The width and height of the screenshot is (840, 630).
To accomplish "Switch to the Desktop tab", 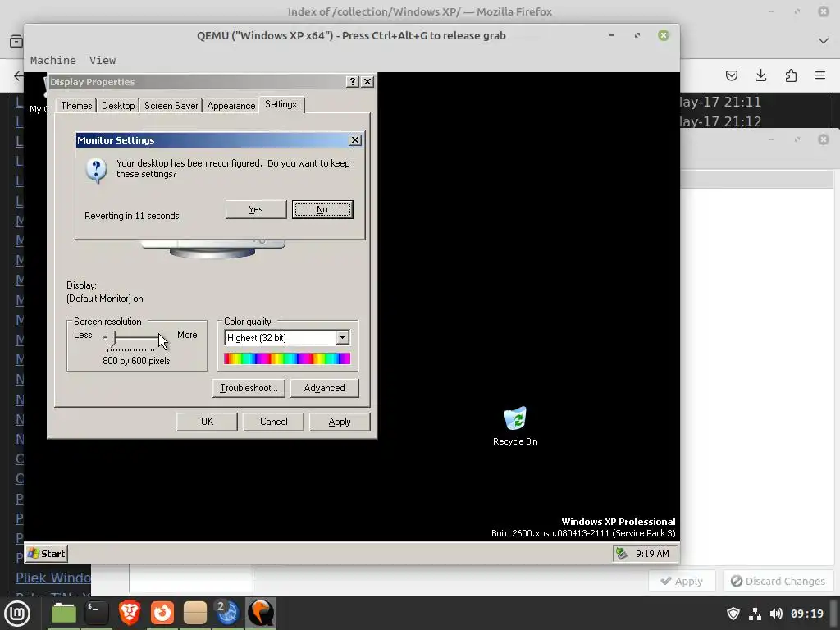I will click(118, 106).
